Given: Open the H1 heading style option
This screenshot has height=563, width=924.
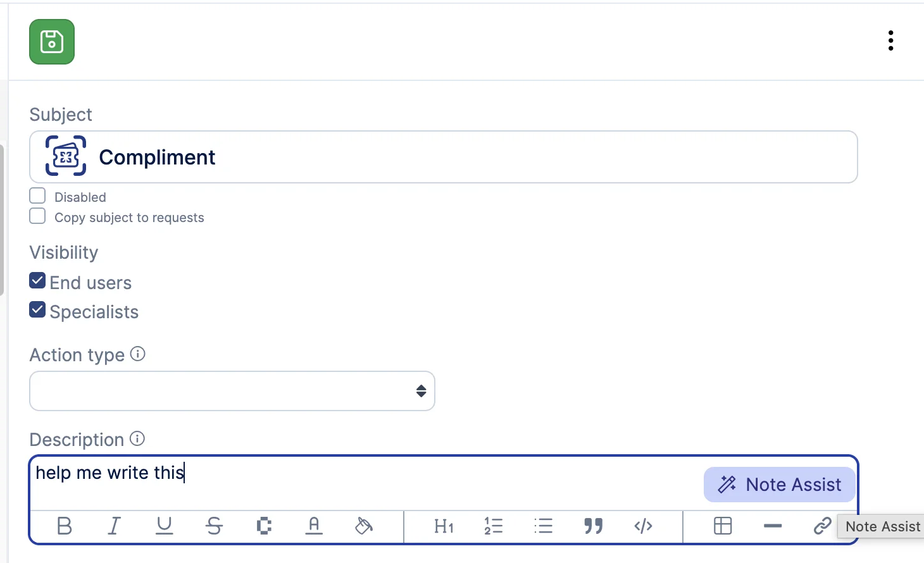Looking at the screenshot, I should click(444, 526).
